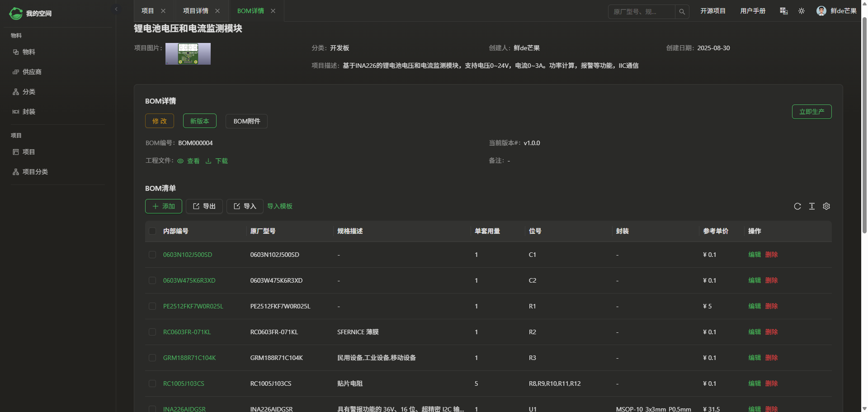Close the BOM详情 tab with its X icon
This screenshot has width=868, height=412.
pyautogui.click(x=273, y=11)
